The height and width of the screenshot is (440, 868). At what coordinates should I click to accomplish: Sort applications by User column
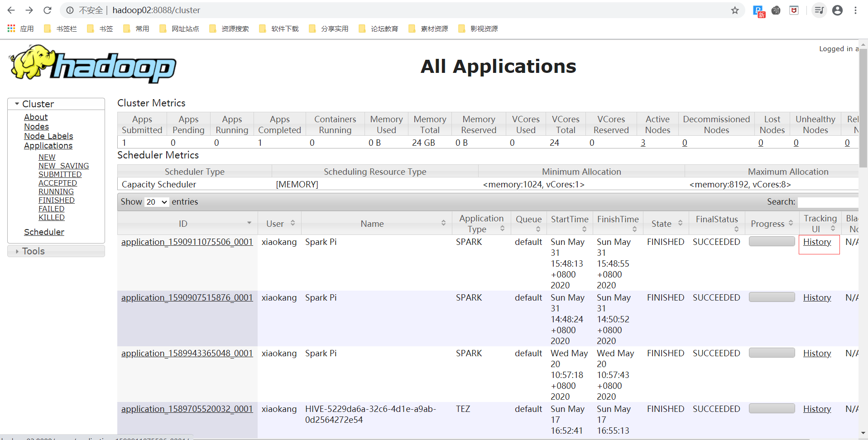[293, 223]
